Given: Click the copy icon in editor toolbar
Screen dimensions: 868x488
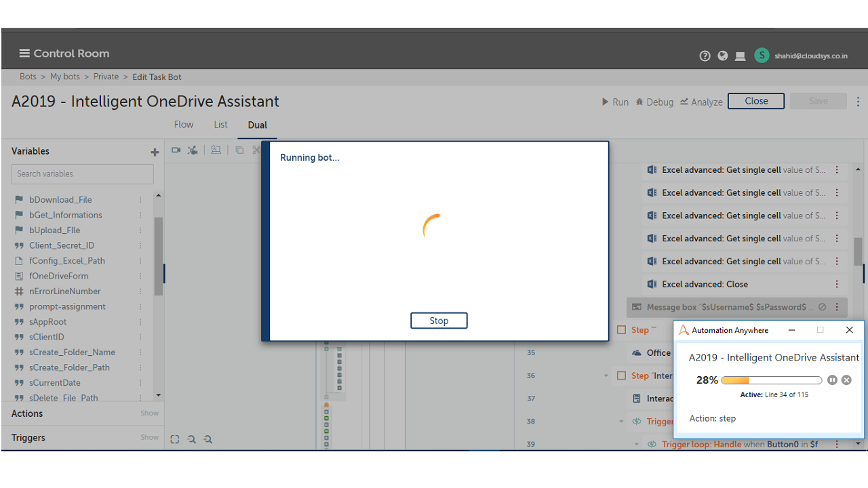Looking at the screenshot, I should tap(239, 150).
